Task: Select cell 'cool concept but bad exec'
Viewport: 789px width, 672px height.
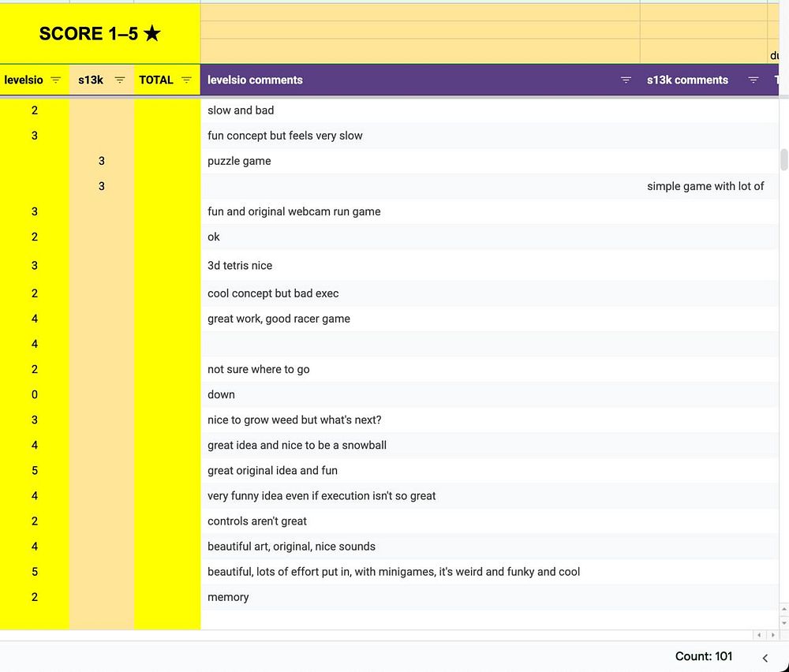Action: point(421,293)
